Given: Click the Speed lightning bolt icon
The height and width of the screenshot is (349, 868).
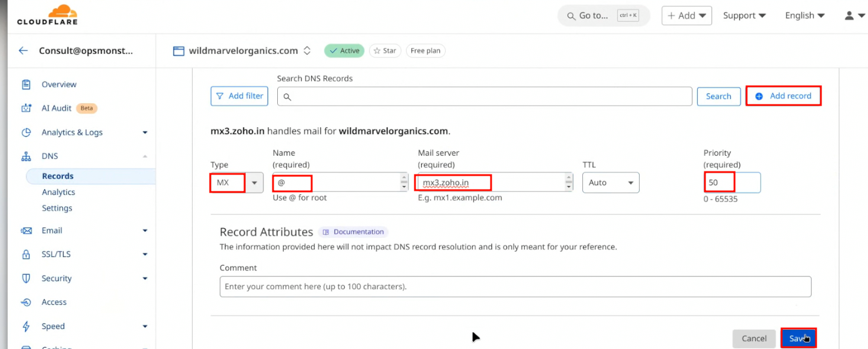Looking at the screenshot, I should pyautogui.click(x=26, y=326).
